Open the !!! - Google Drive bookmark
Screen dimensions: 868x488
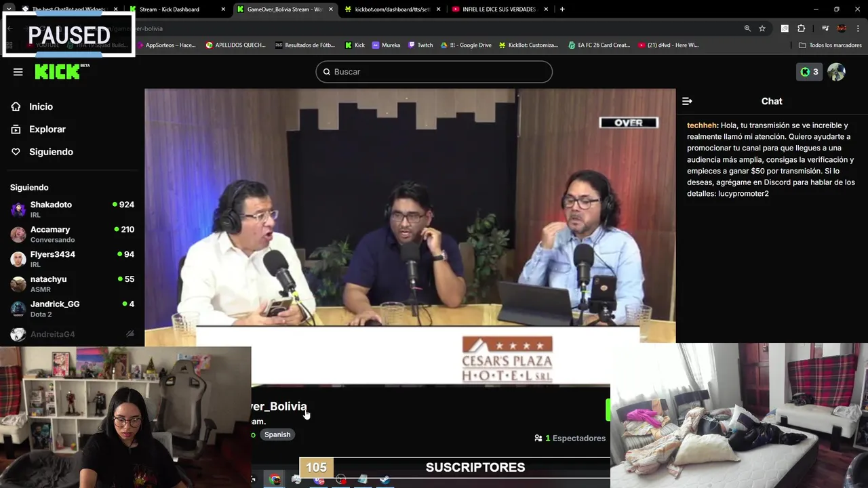(x=466, y=45)
